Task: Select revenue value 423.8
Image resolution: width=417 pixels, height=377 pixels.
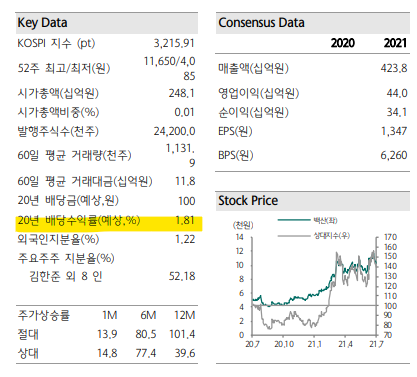Action: 394,68
